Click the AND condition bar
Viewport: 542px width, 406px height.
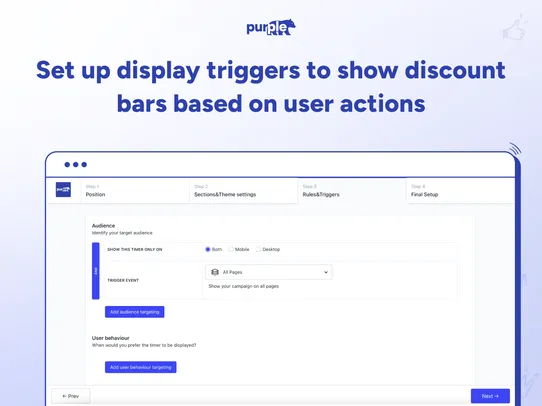(x=96, y=271)
